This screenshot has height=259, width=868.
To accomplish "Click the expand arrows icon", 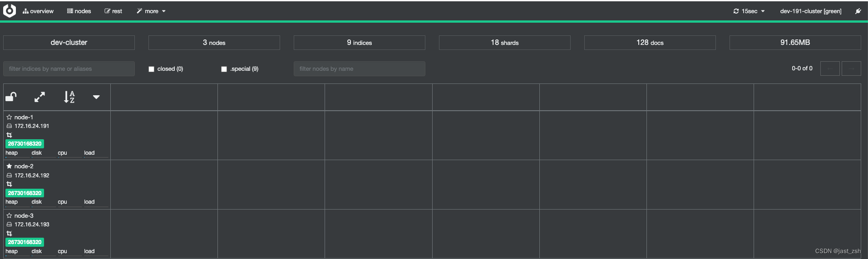I will coord(40,97).
